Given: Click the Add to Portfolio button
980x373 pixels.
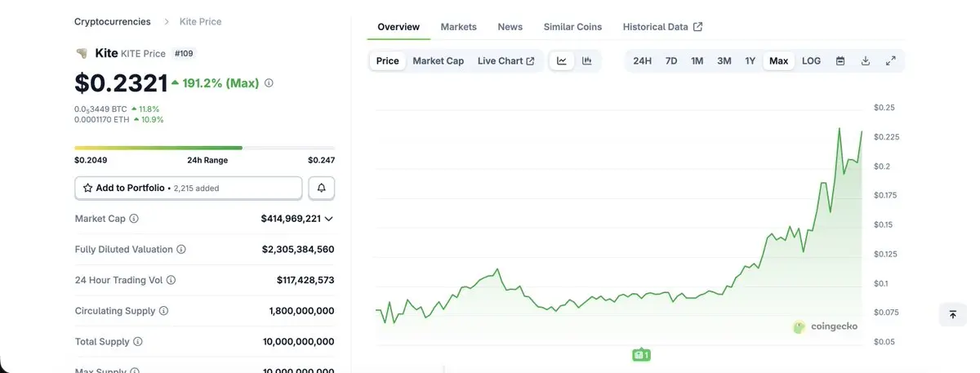Looking at the screenshot, I should coord(189,188).
